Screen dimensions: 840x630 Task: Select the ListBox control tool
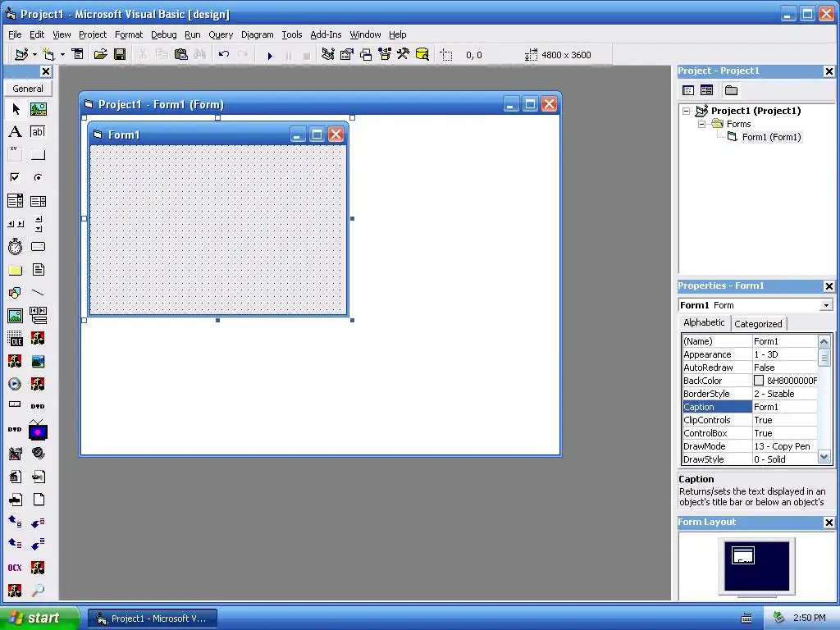(x=38, y=201)
